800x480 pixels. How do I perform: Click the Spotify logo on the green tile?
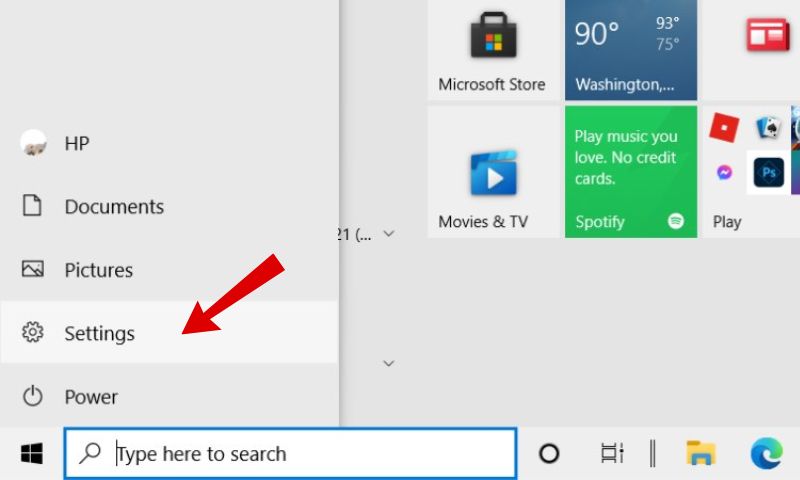676,221
